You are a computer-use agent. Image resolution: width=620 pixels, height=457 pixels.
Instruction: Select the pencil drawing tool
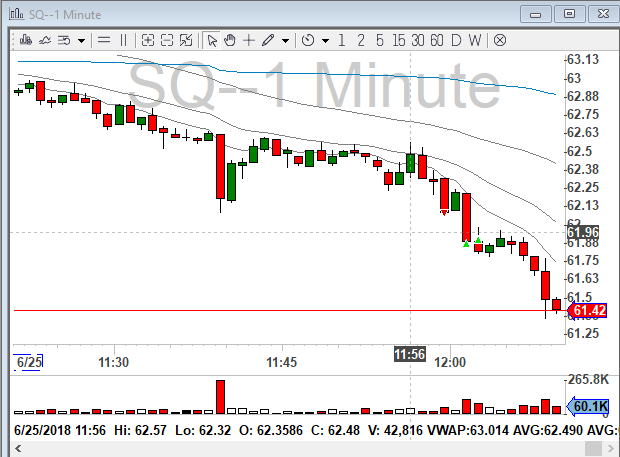[x=268, y=40]
